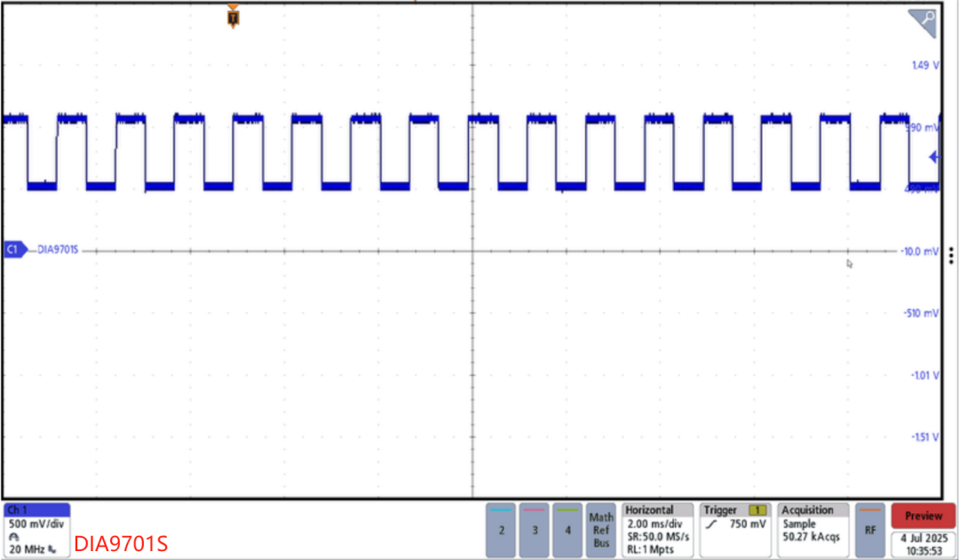959x560 pixels.
Task: Click the date and time display
Action: tap(923, 544)
